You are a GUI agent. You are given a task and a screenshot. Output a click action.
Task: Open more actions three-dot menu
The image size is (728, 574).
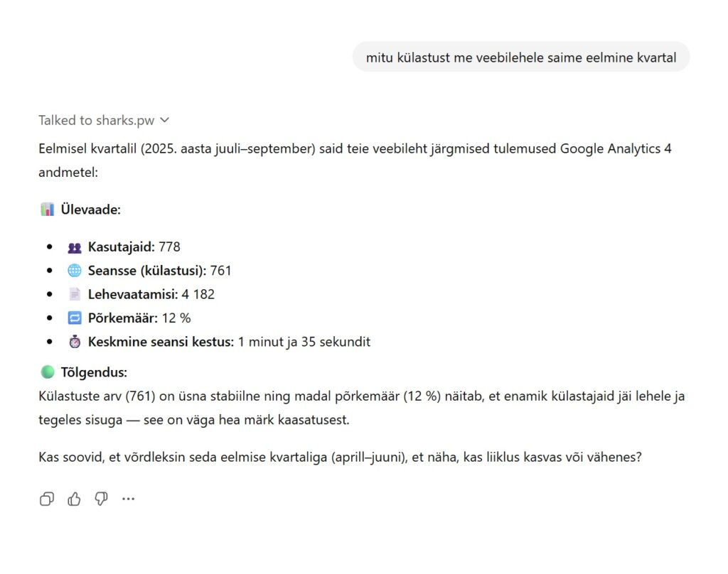point(128,499)
